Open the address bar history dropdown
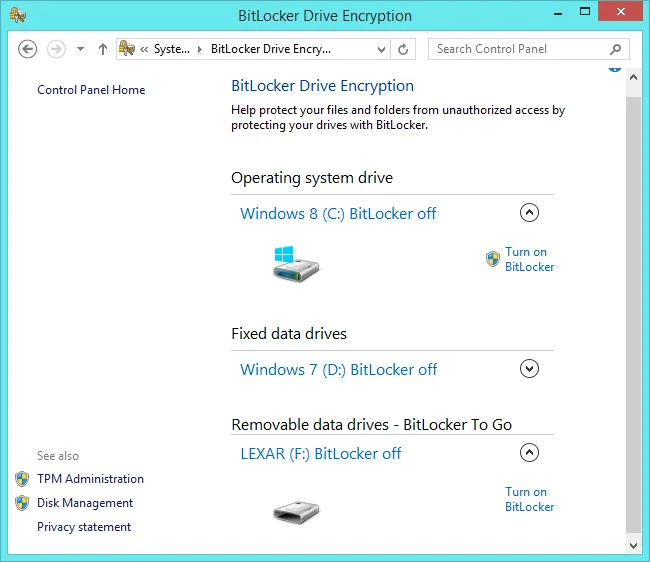Viewport: 650px width, 562px height. tap(381, 50)
